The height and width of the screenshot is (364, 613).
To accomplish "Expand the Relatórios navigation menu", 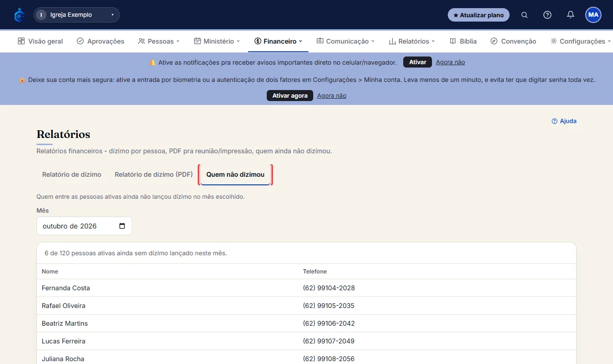I will click(x=412, y=41).
